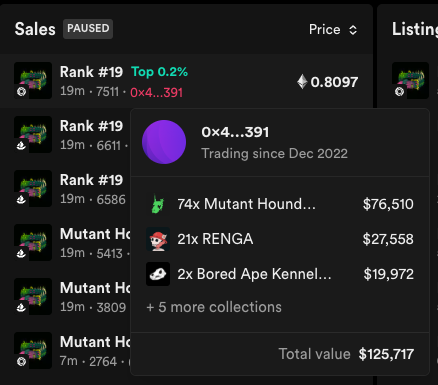Click marketplace badge on token 2764 thumbnail
The height and width of the screenshot is (385, 438).
point(21,362)
